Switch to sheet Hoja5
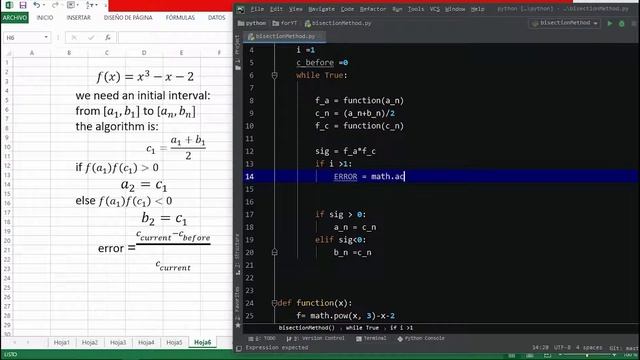Image resolution: width=640 pixels, height=360 pixels. 174,342
